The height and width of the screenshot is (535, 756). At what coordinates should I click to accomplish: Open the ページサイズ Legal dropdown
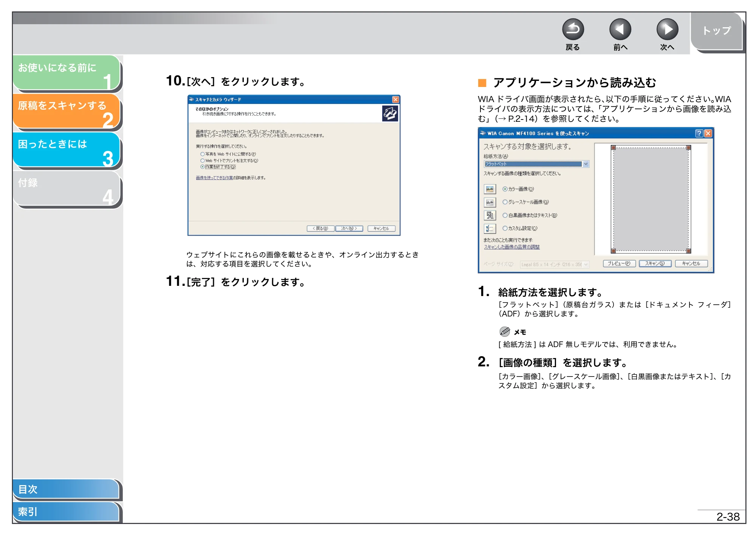click(x=554, y=264)
